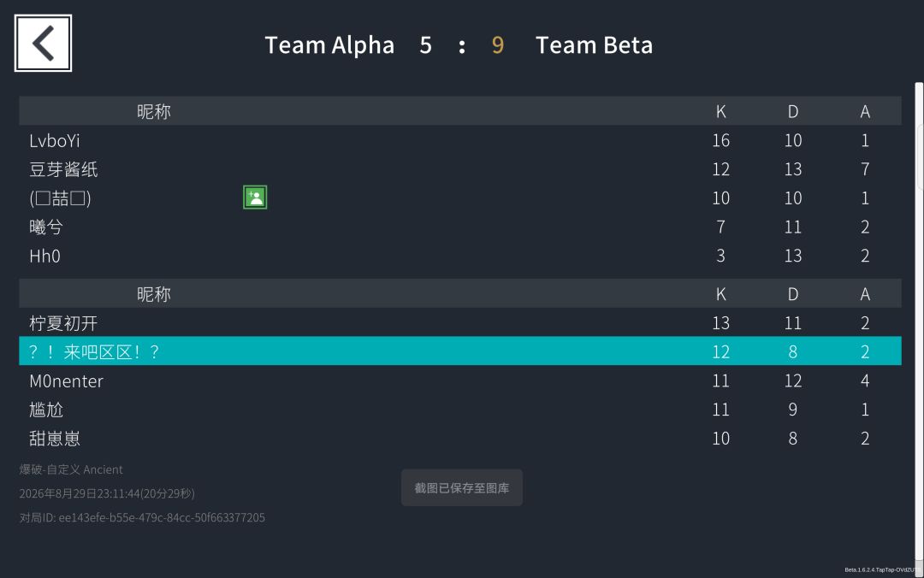
Task: Click the Team Alpha title
Action: pos(329,45)
